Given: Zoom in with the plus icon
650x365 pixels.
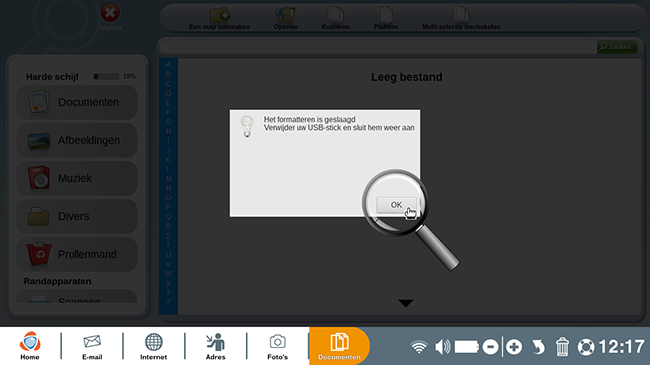Looking at the screenshot, I should point(514,347).
